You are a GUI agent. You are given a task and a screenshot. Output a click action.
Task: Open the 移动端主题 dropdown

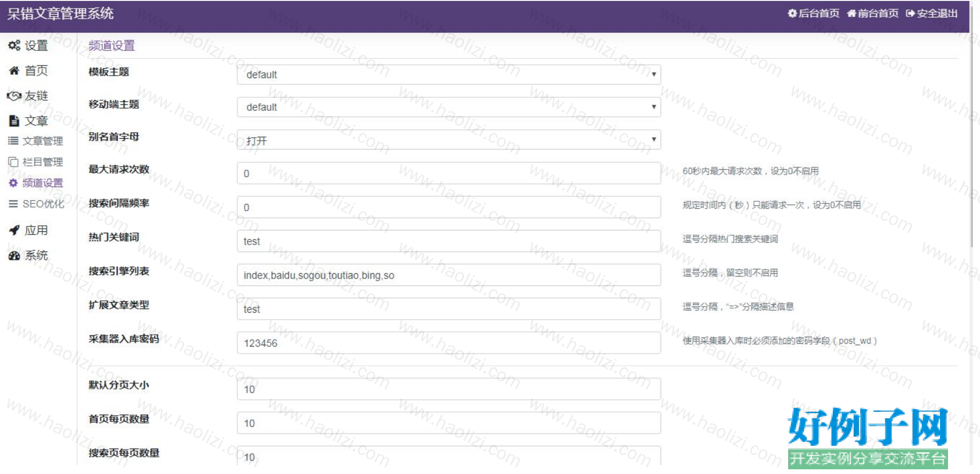coord(449,107)
